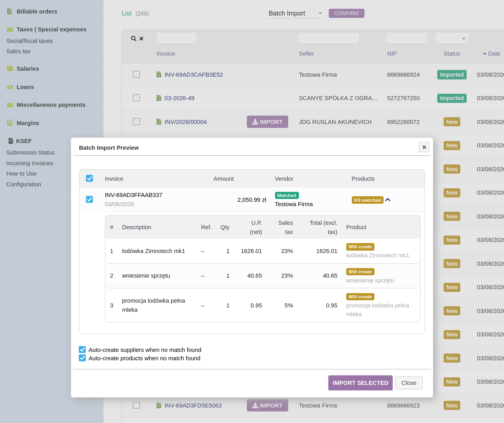Disable auto-create suppliers when no match found
Image resolution: width=504 pixels, height=423 pixels.
82,350
